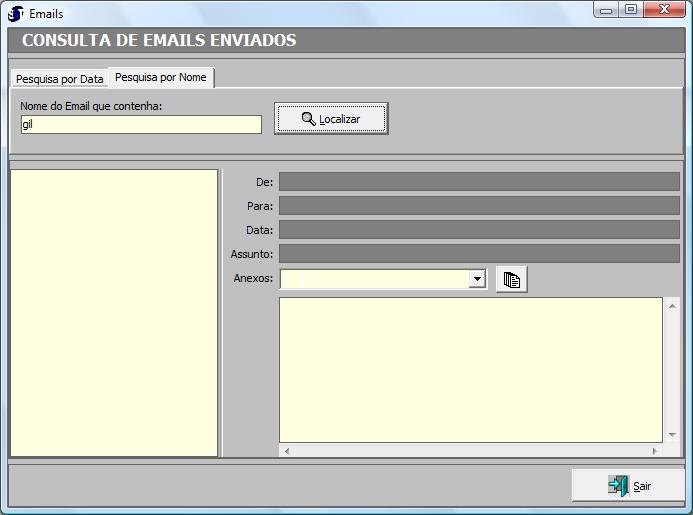Click the message body scroll left arrow
This screenshot has height=515, width=693.
click(287, 451)
